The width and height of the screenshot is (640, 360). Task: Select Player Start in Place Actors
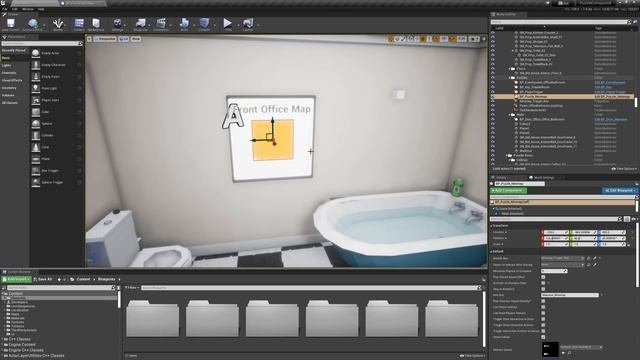[56, 100]
